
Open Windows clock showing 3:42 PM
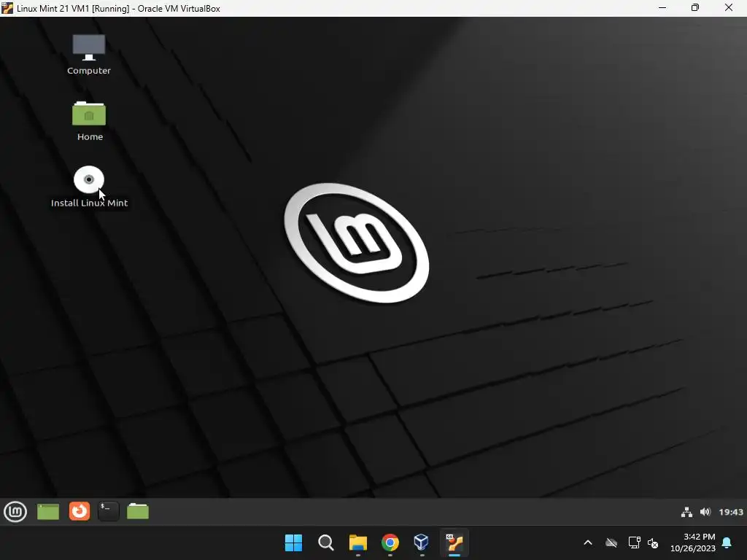[x=693, y=542]
